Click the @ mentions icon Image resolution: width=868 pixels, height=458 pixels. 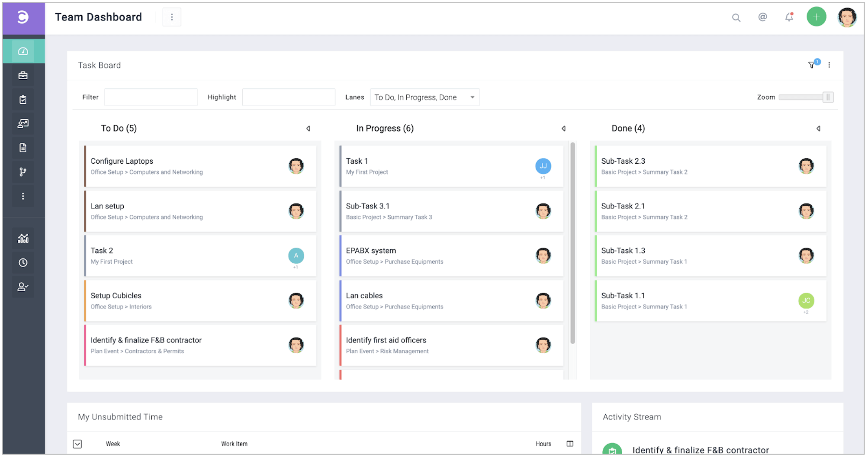tap(762, 17)
